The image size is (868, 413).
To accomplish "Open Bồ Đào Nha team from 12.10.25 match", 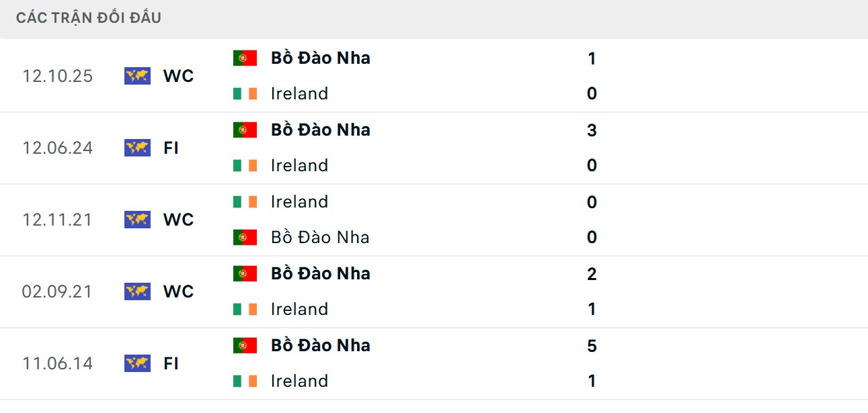I will pyautogui.click(x=320, y=58).
